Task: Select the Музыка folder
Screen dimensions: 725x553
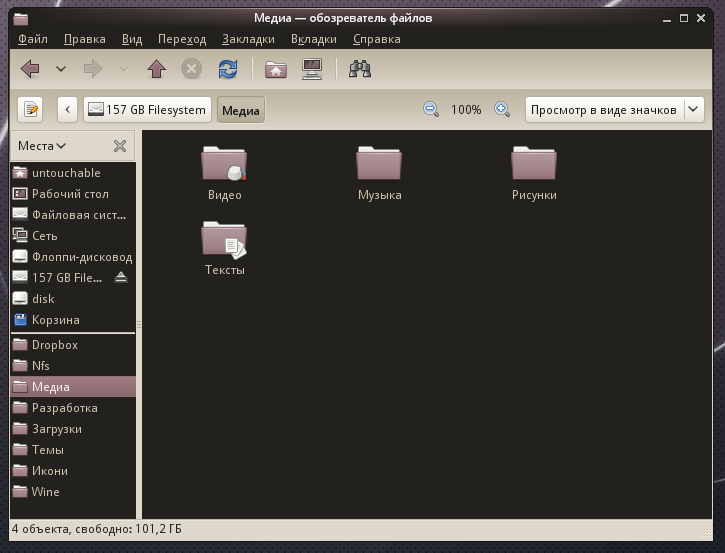Action: point(379,173)
